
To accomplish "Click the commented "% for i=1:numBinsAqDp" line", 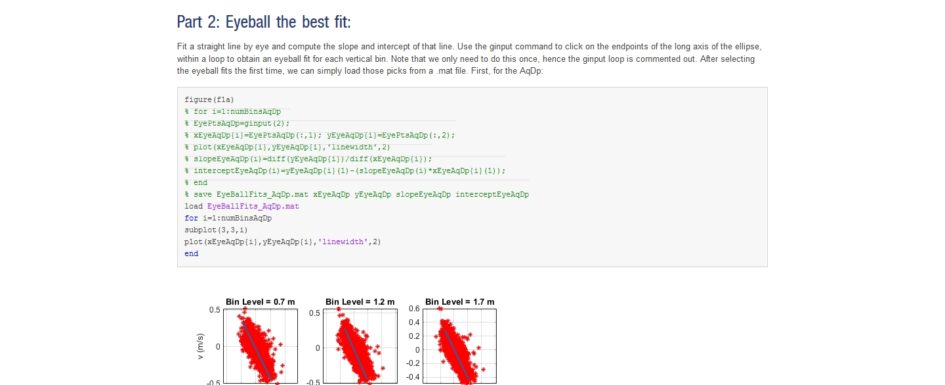I will [x=233, y=111].
